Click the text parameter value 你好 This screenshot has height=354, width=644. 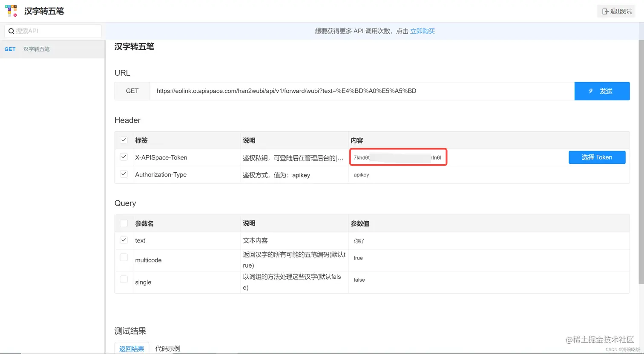[x=359, y=241]
